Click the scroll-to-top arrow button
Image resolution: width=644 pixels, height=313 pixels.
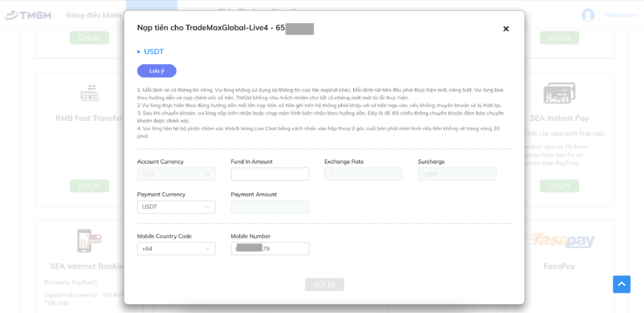[x=621, y=284]
